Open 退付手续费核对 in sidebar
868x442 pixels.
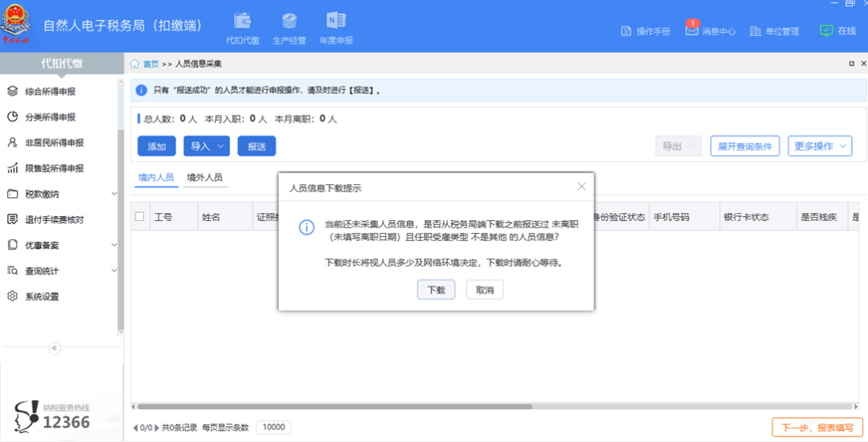click(x=55, y=219)
